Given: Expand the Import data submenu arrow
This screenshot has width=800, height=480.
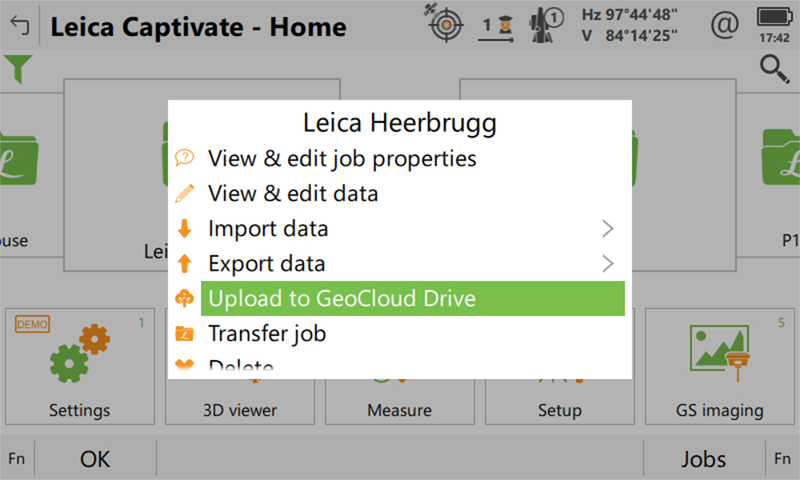Looking at the screenshot, I should [608, 229].
